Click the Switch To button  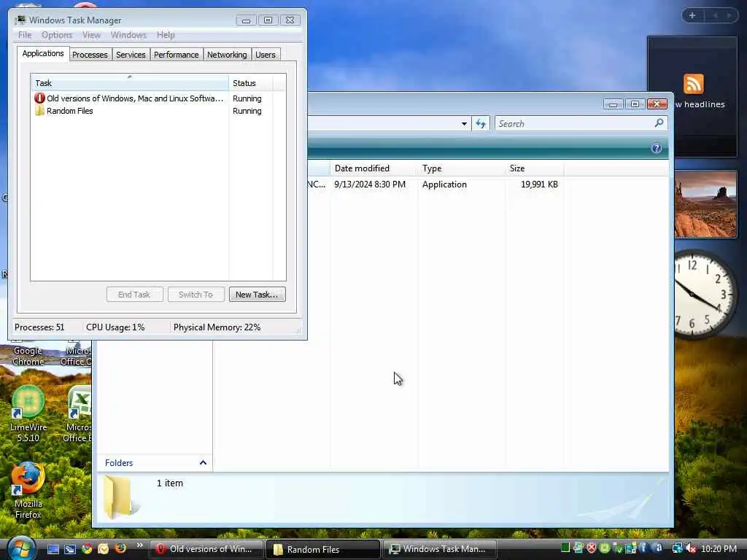(196, 295)
